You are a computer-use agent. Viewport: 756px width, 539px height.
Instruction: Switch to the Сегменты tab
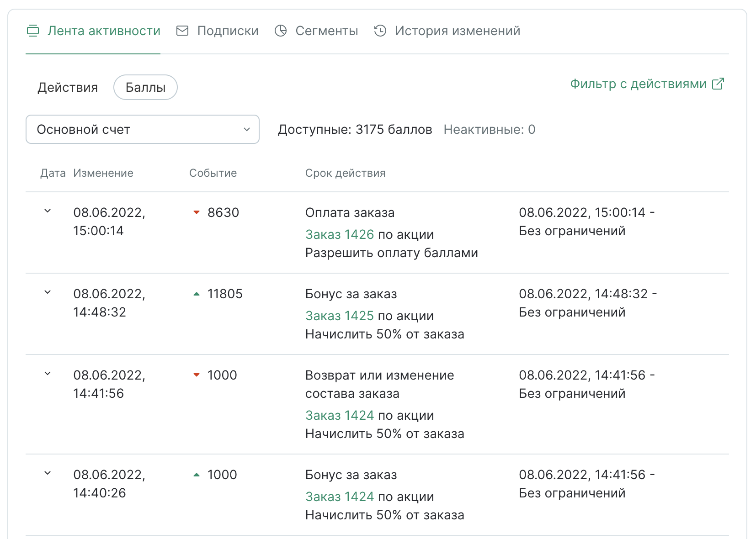point(316,31)
